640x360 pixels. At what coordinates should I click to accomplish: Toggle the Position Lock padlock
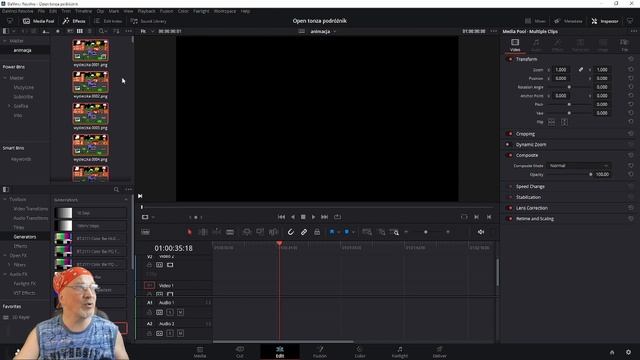coord(317,232)
